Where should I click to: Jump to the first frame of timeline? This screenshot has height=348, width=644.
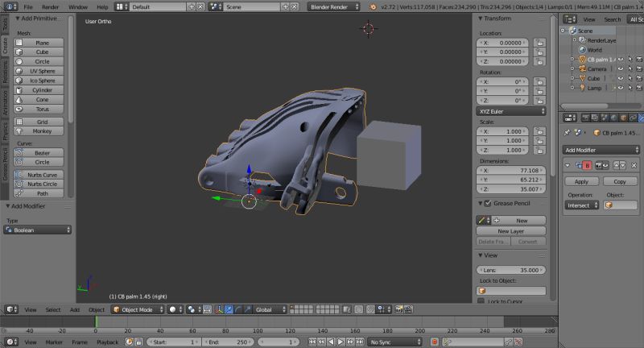click(312, 342)
